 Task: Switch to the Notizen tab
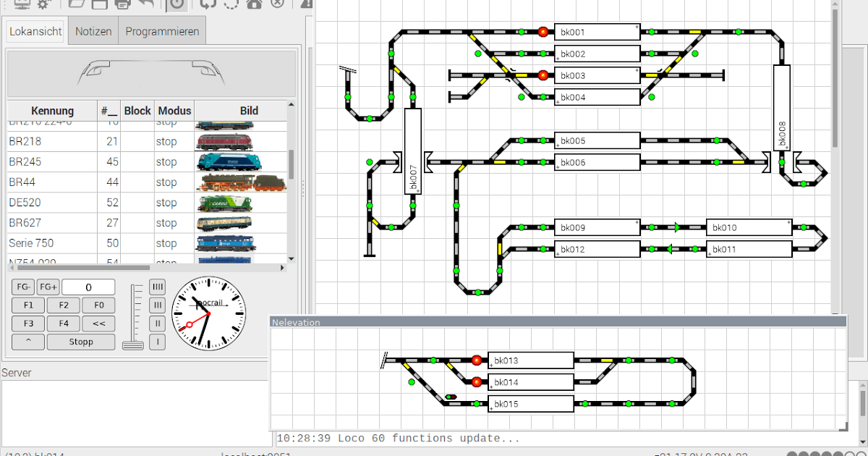pyautogui.click(x=93, y=30)
